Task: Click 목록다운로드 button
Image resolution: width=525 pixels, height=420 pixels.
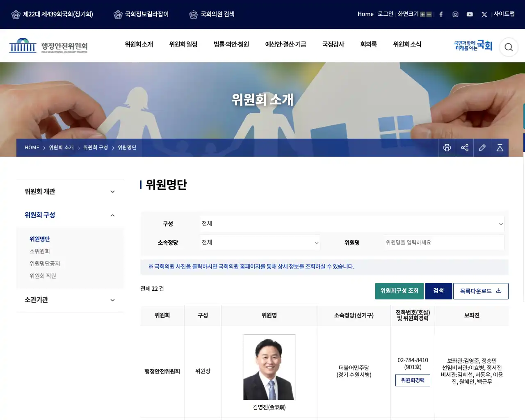Action: pos(481,291)
